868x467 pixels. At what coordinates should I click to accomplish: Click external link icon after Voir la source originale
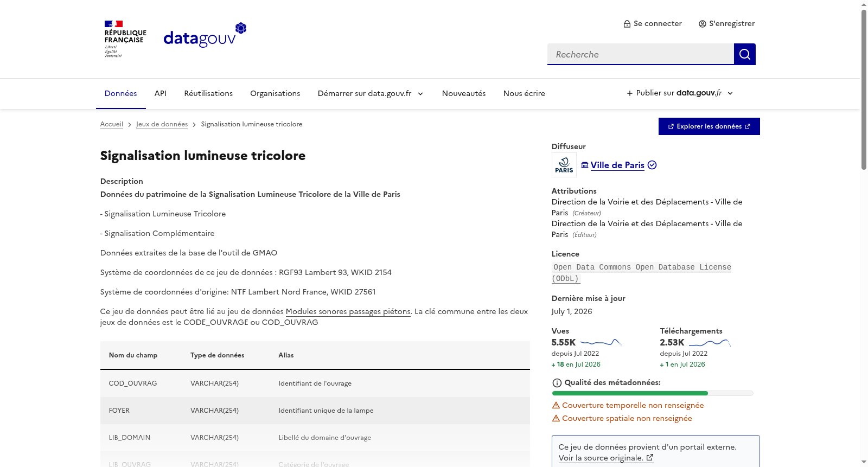click(650, 458)
